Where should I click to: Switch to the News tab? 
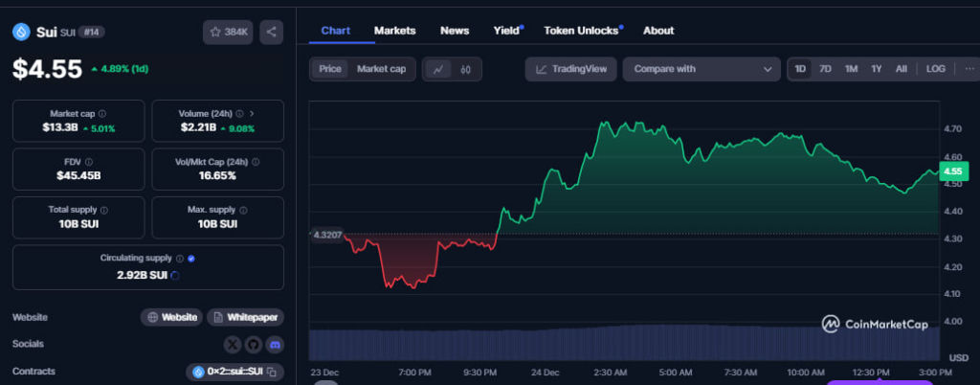[455, 31]
